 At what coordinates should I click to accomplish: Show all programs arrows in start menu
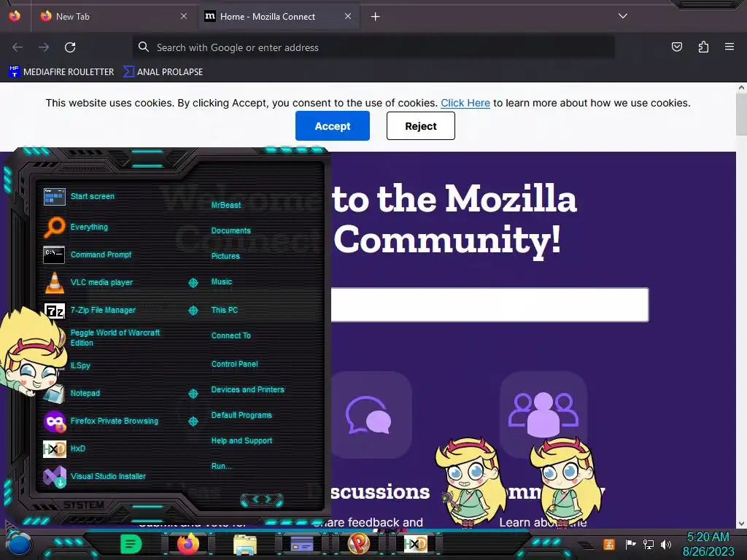coord(262,499)
